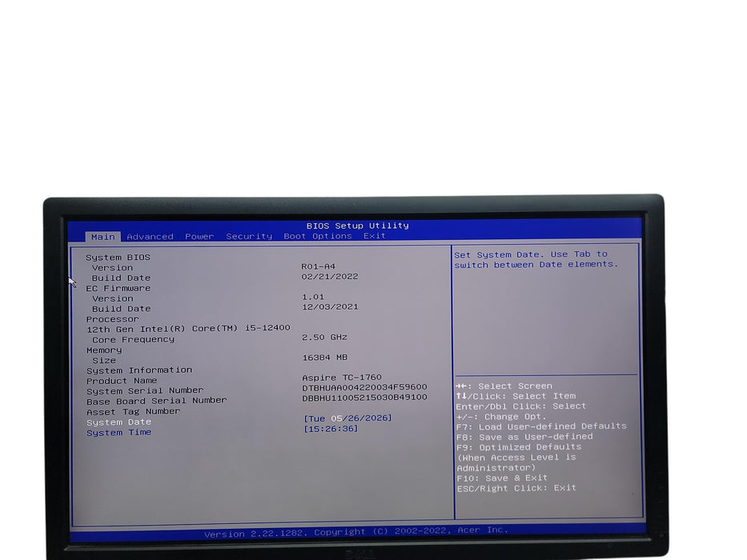This screenshot has height=560, width=747.
Task: Click the Memory heading
Action: click(x=104, y=350)
